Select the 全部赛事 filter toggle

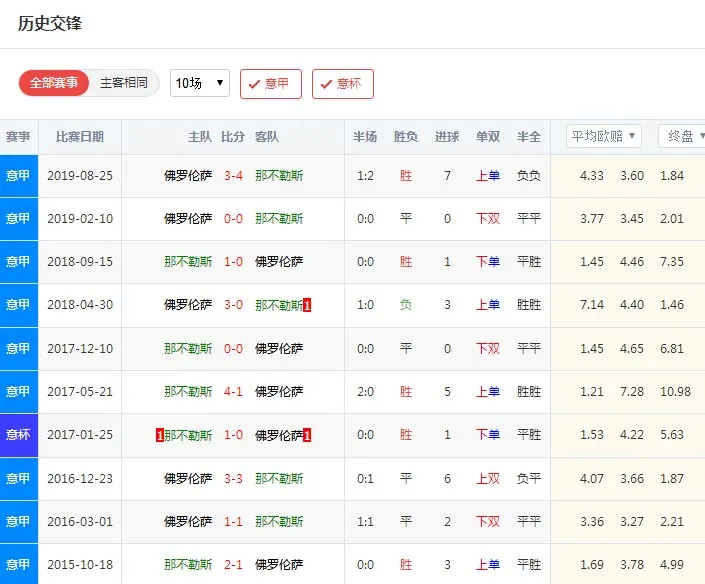54,83
